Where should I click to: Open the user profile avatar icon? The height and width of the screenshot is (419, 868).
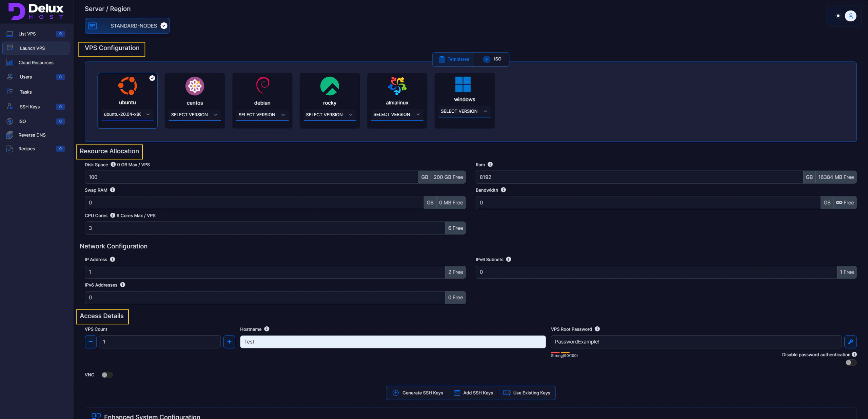tap(850, 16)
